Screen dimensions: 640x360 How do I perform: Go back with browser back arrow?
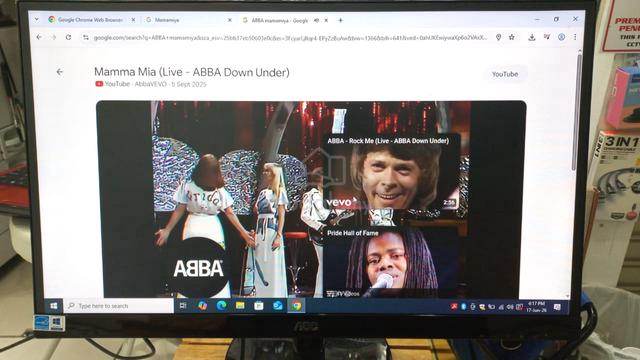(39, 37)
